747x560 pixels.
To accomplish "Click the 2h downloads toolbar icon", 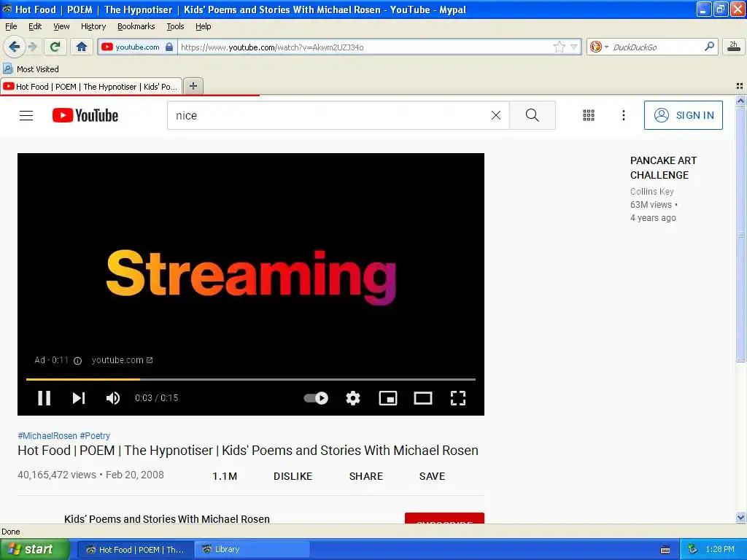I will (x=734, y=47).
